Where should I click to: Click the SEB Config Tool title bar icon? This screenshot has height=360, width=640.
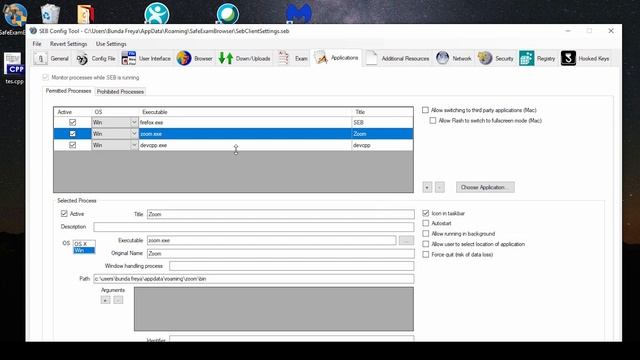[x=33, y=31]
